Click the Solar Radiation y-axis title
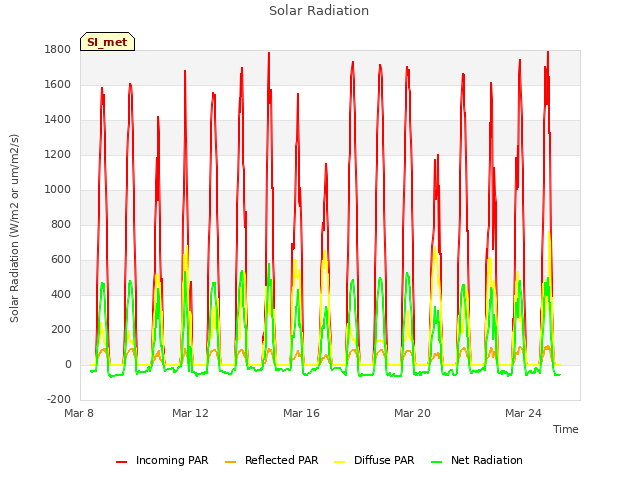The width and height of the screenshot is (640, 480). [14, 228]
